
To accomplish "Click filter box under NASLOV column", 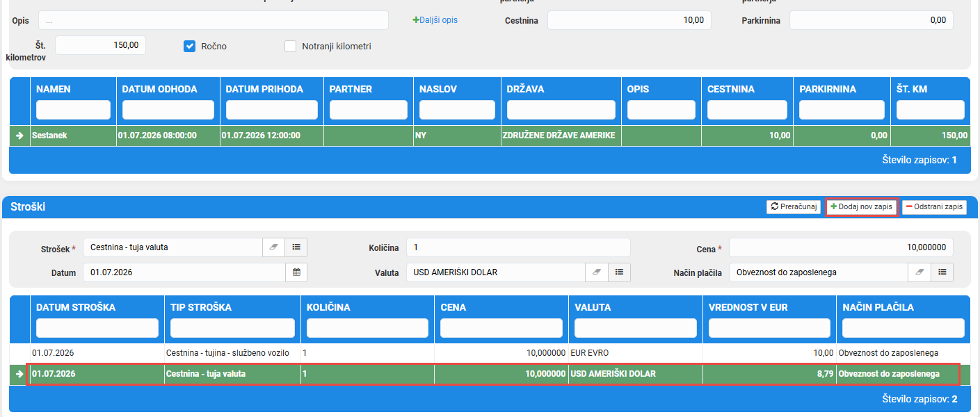I will (457, 110).
